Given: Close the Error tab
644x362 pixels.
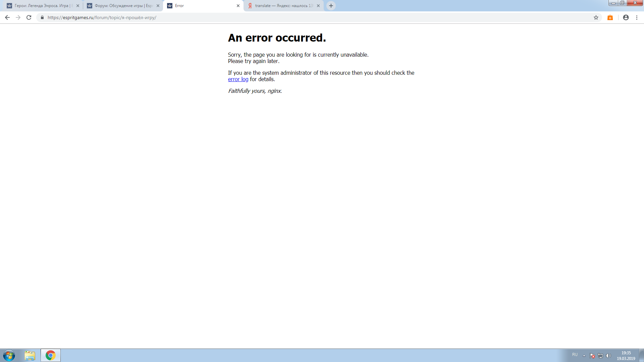Looking at the screenshot, I should coord(238,6).
